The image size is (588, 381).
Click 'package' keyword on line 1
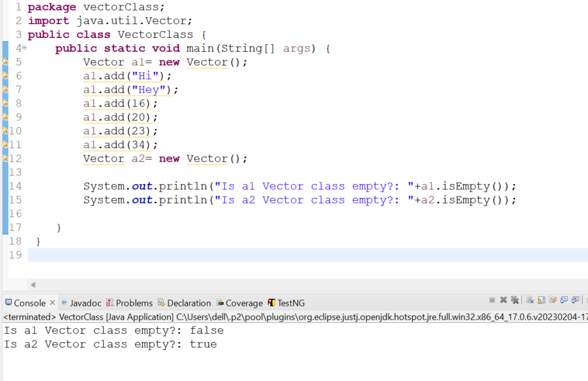[x=52, y=7]
